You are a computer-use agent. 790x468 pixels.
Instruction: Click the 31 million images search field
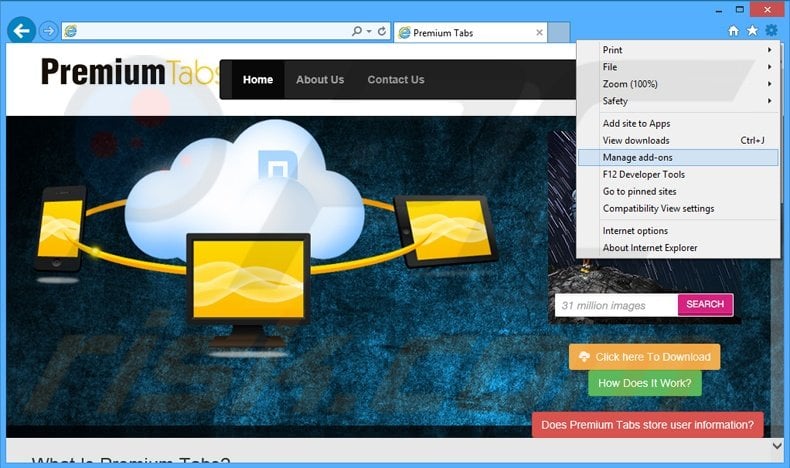[x=616, y=305]
